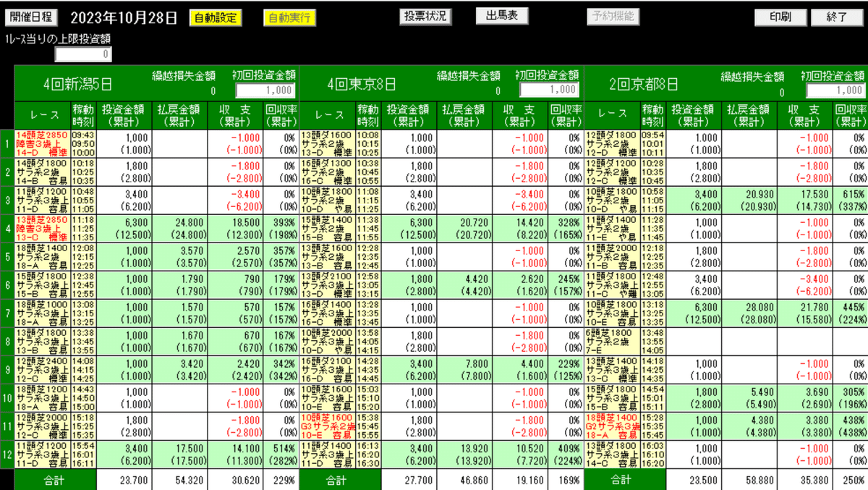Click Niigata balance cell 14.100
The width and height of the screenshot is (868, 490).
click(237, 455)
